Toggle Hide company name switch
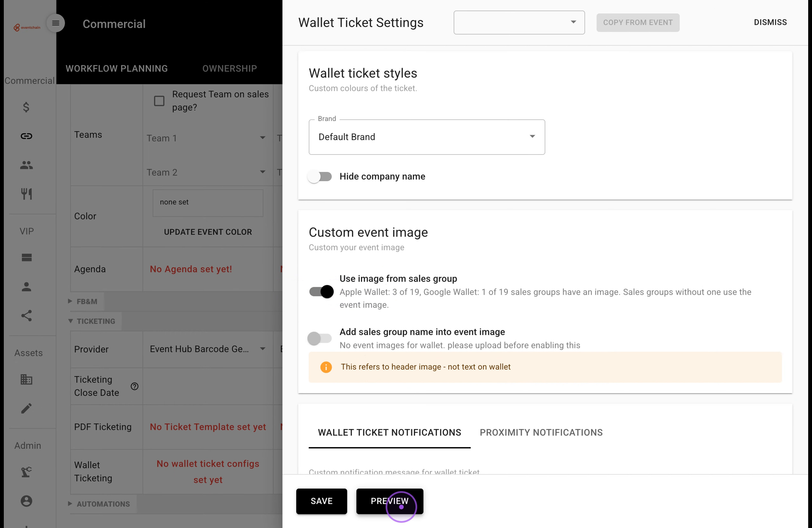 [320, 176]
